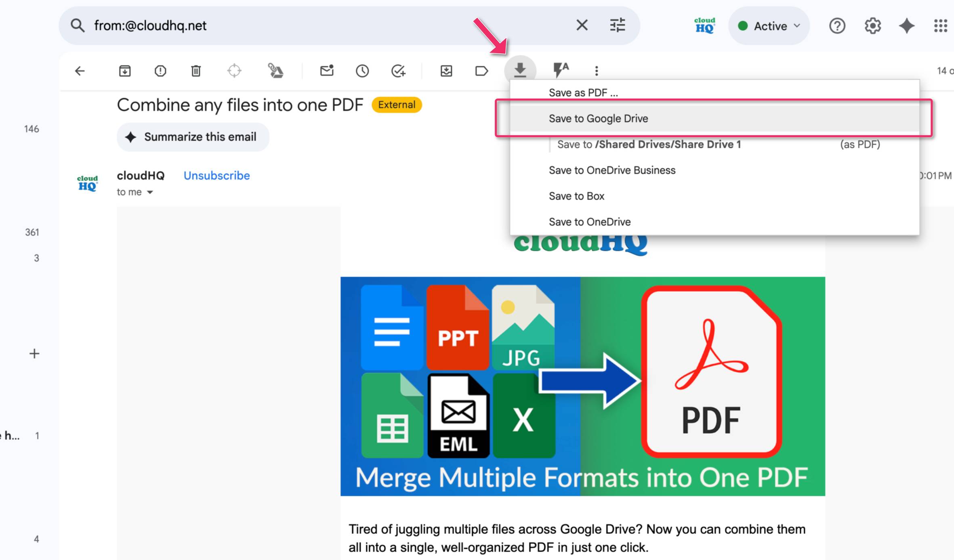Click the sidebar count 146

coord(32,129)
